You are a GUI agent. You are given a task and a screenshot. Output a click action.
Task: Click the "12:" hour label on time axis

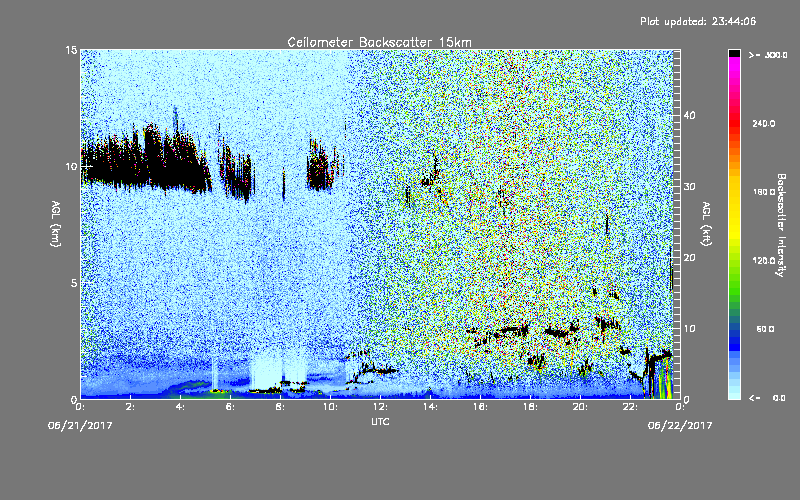tap(381, 407)
